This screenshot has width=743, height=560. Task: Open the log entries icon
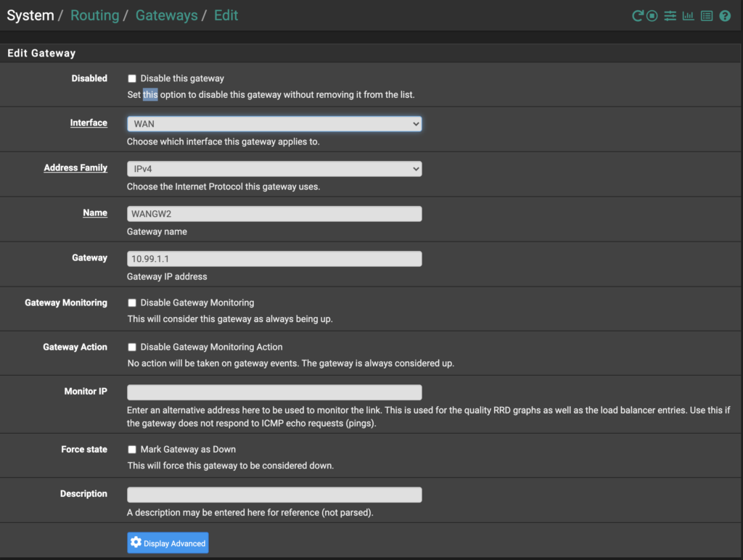[706, 16]
